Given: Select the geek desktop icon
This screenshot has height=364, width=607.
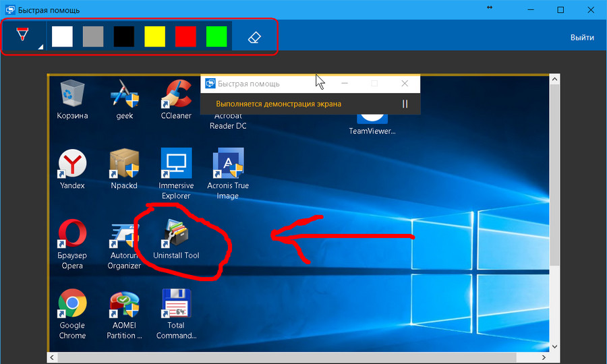Looking at the screenshot, I should [x=124, y=99].
